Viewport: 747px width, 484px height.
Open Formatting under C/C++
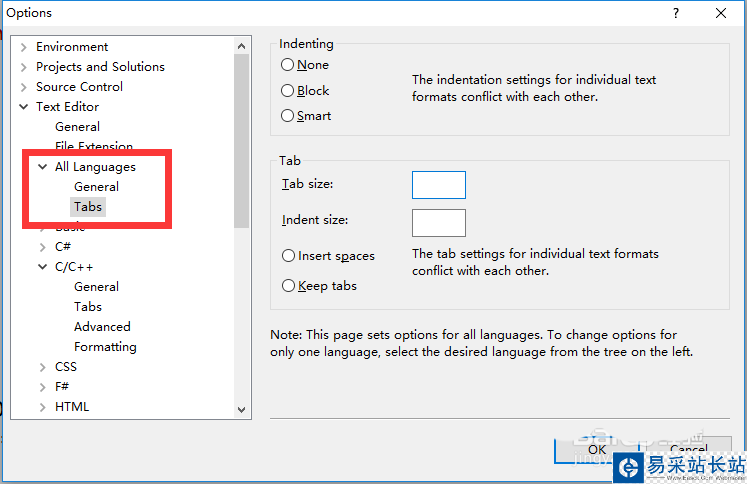click(x=105, y=347)
